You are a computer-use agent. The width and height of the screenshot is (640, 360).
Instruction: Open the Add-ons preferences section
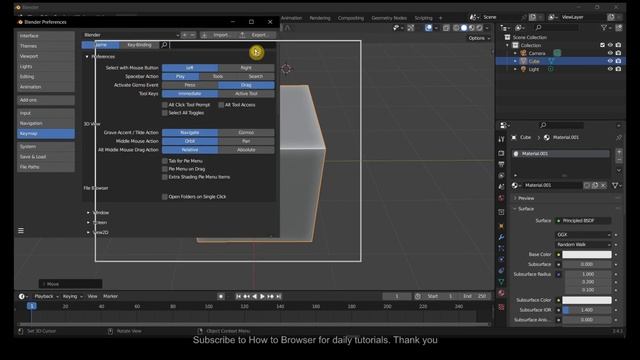pos(46,100)
